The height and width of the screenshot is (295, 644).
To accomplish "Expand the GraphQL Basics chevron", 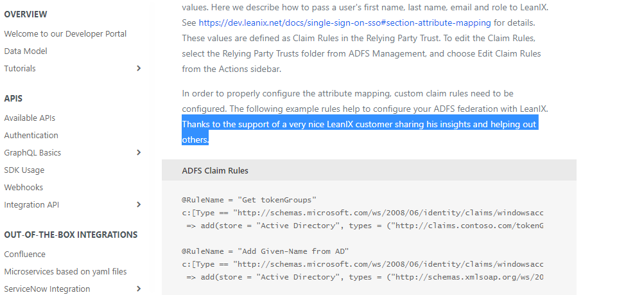I will [139, 152].
